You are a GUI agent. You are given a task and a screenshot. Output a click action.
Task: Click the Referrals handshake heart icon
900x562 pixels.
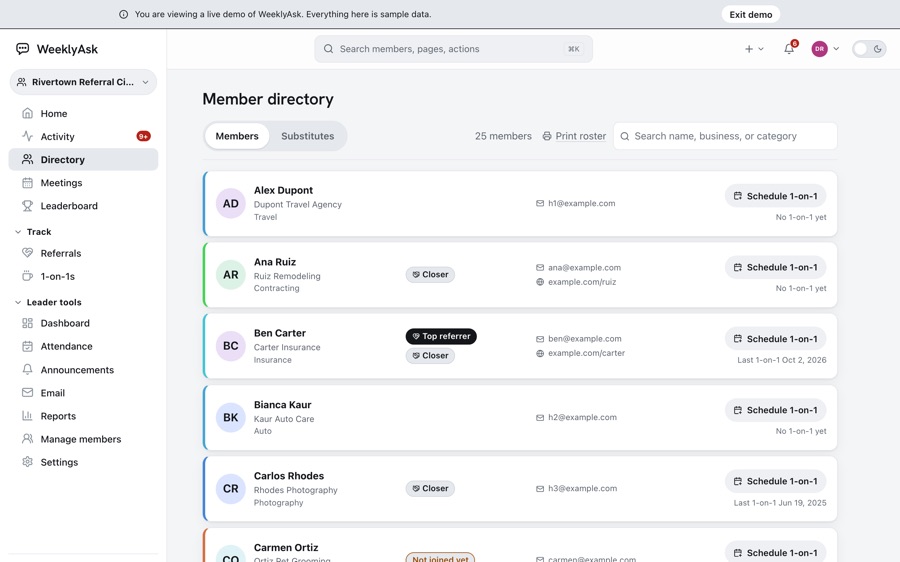pyautogui.click(x=27, y=253)
